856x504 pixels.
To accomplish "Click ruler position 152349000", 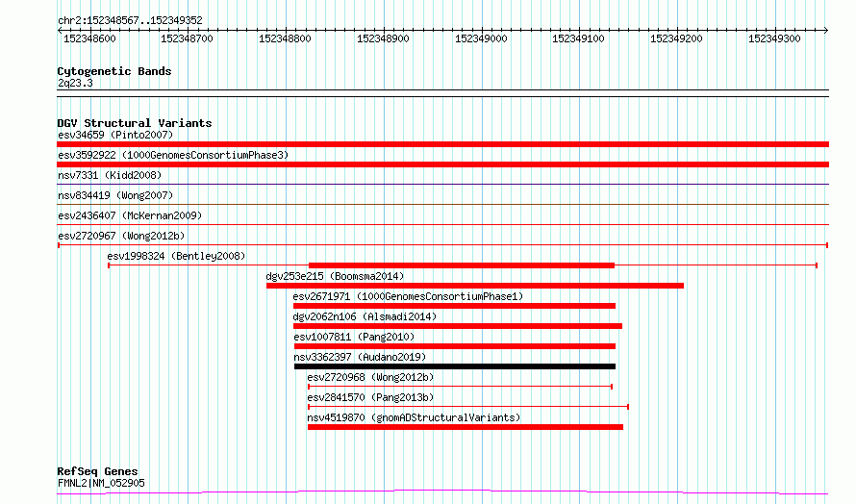I will [481, 38].
